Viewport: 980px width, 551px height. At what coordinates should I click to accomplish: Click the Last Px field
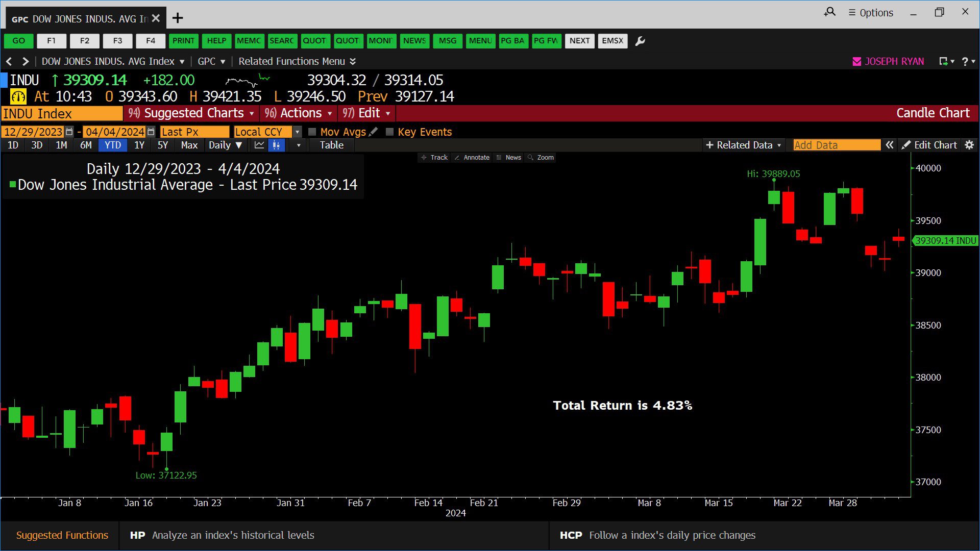pos(195,132)
